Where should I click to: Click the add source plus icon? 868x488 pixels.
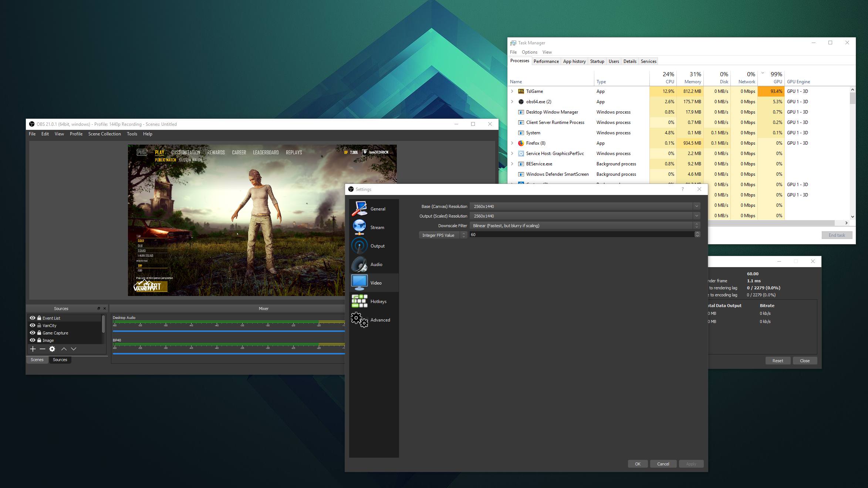pyautogui.click(x=33, y=349)
